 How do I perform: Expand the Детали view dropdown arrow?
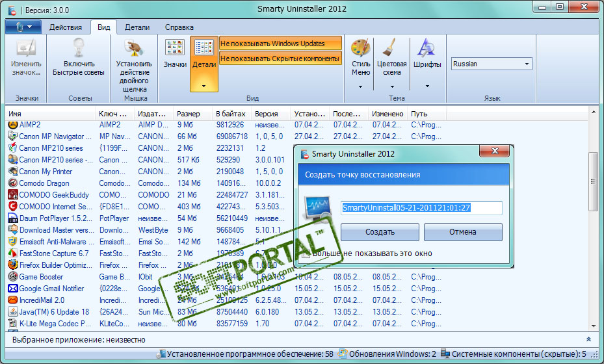pyautogui.click(x=204, y=86)
